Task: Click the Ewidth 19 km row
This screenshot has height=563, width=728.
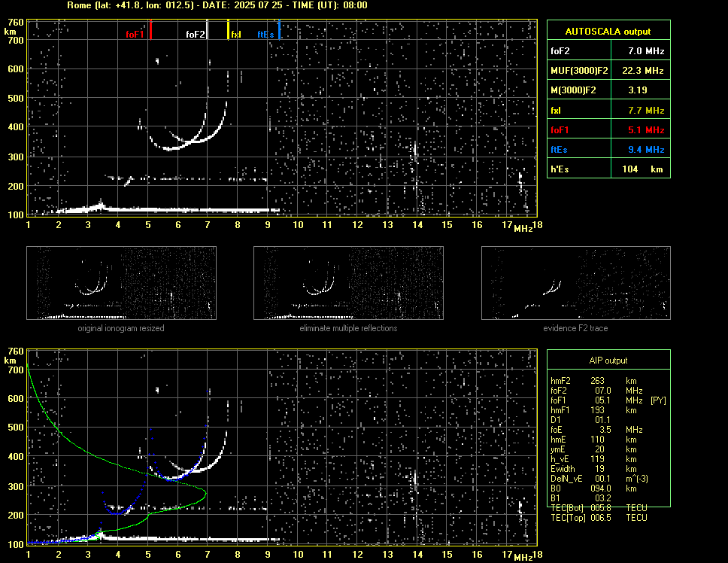Action: (593, 469)
